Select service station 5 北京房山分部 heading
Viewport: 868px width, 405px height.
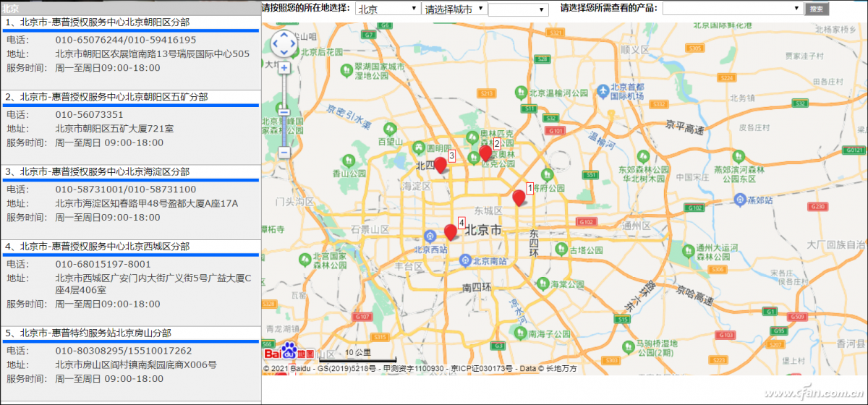coord(88,333)
